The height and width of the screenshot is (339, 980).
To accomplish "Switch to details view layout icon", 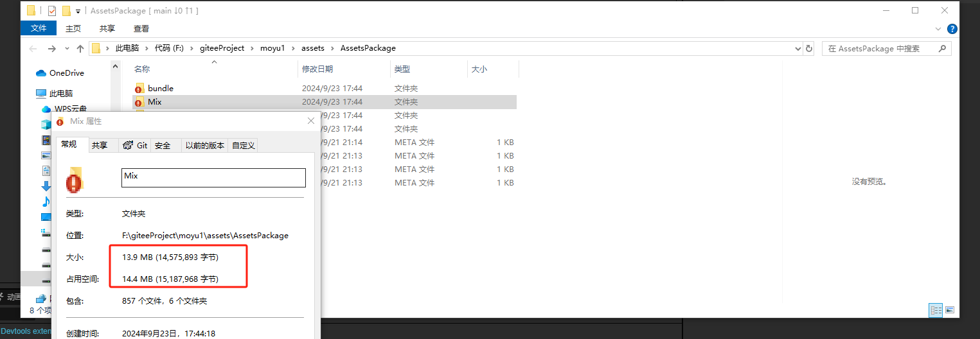I will pyautogui.click(x=936, y=310).
